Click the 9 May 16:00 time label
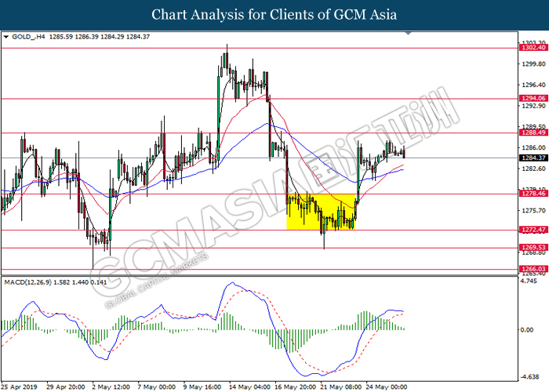 tap(202, 387)
